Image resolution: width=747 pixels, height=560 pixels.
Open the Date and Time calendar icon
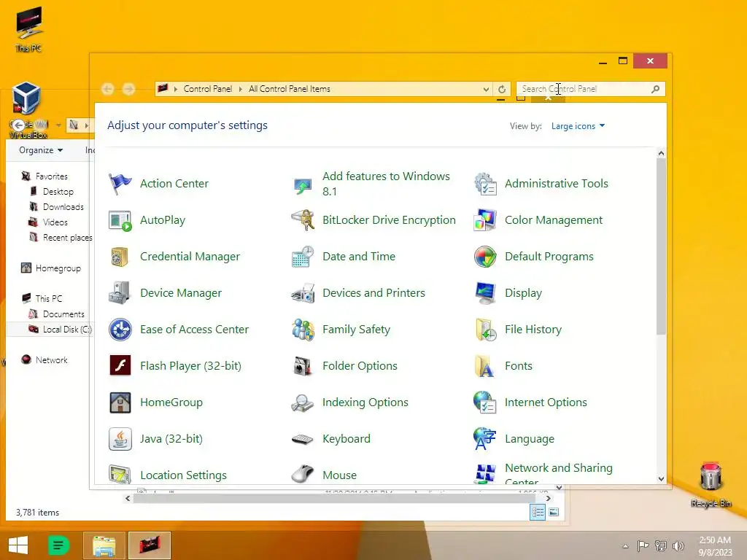[303, 257]
